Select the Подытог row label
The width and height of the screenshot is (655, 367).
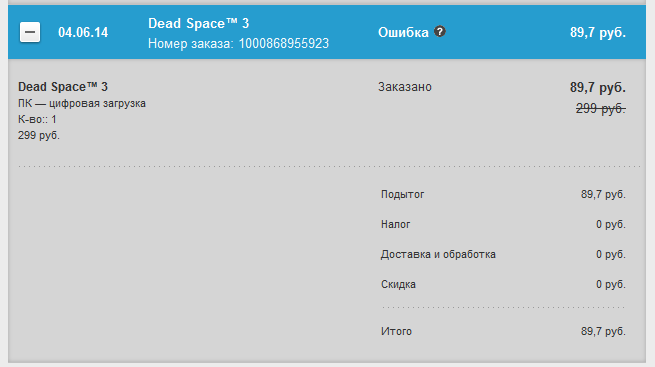[403, 195]
